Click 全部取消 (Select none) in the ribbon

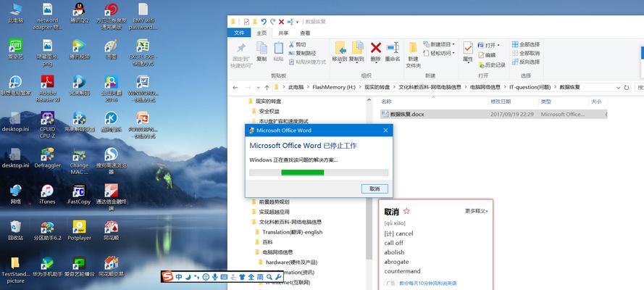tap(526, 54)
